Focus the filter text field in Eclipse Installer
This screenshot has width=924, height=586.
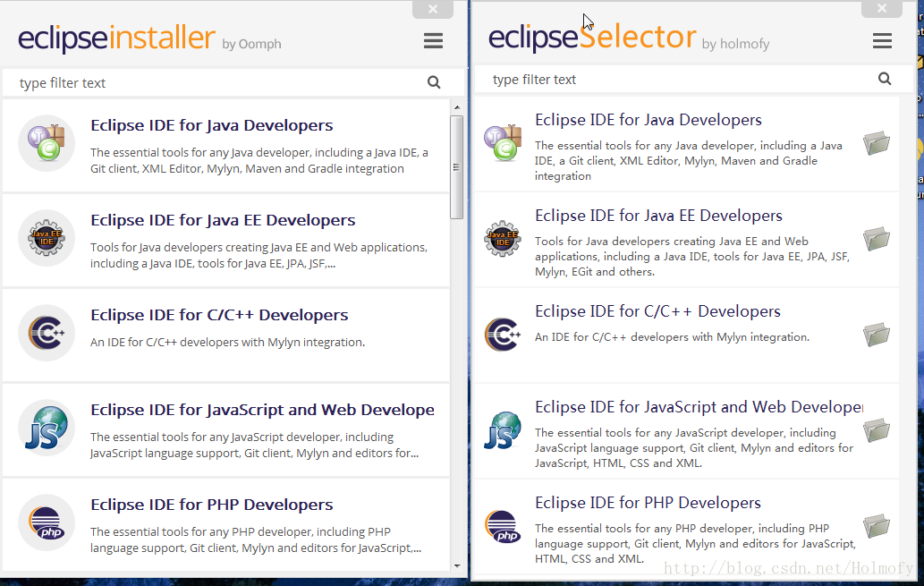tap(233, 82)
